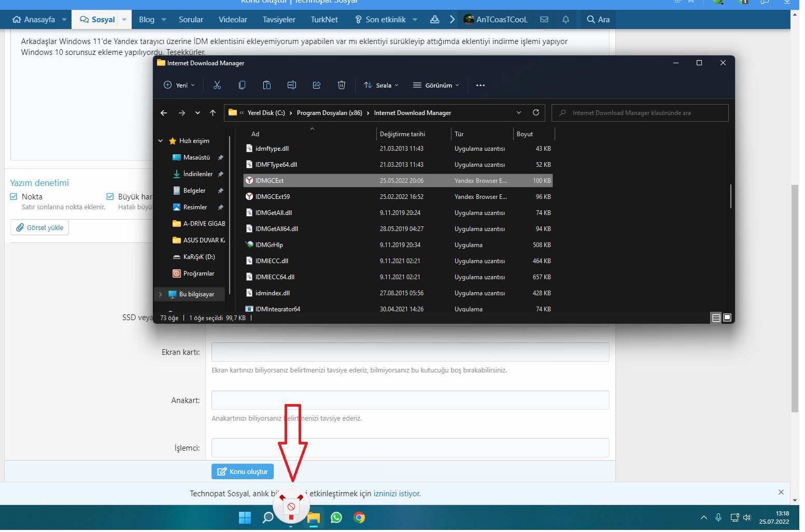Switch Explorer to details view in status bar

coord(716,318)
